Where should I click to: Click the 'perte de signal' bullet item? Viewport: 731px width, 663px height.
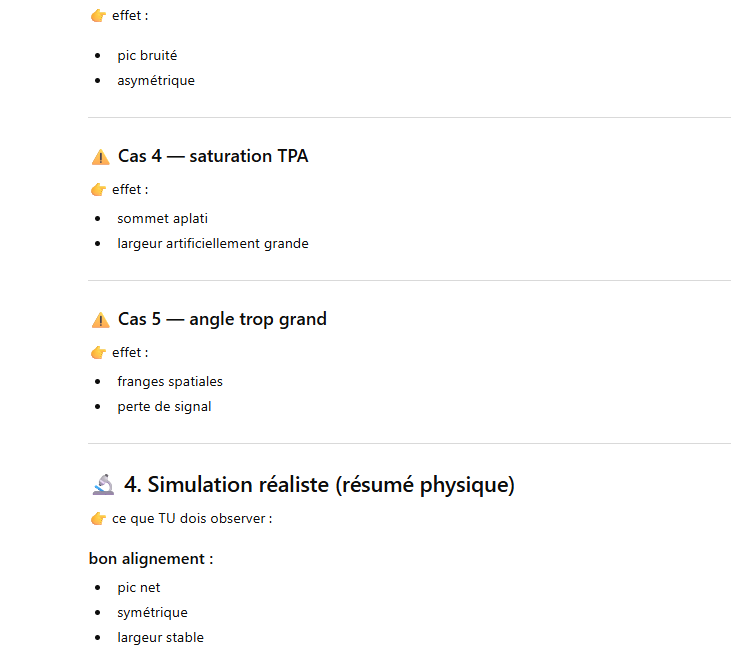[x=164, y=406]
